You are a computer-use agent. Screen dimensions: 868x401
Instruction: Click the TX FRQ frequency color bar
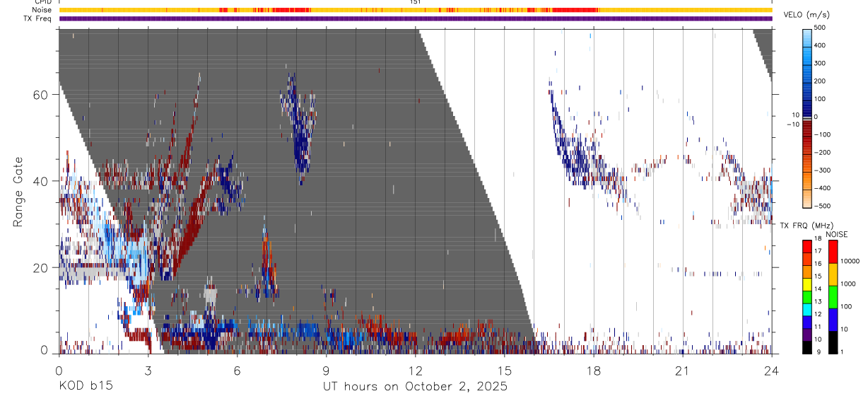pos(807,297)
